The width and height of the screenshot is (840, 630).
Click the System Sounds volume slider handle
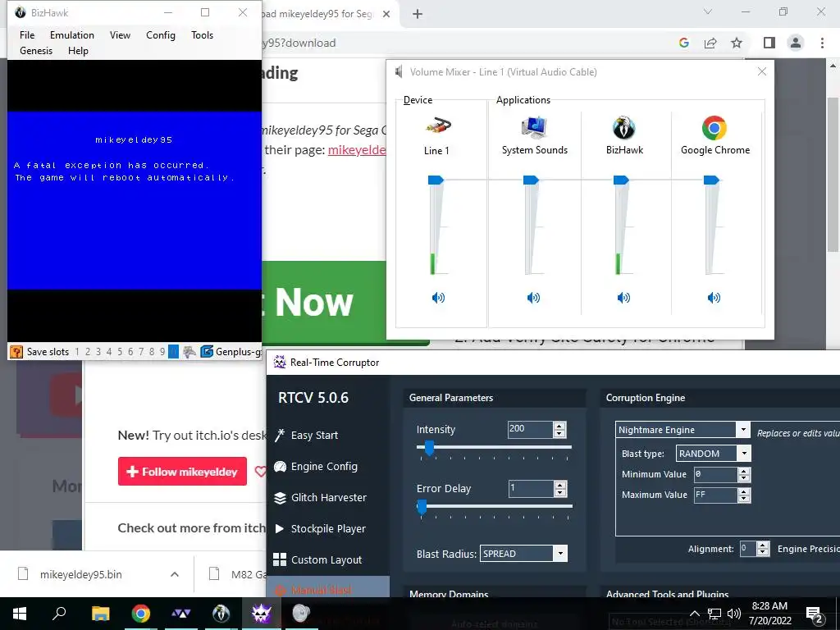531,180
